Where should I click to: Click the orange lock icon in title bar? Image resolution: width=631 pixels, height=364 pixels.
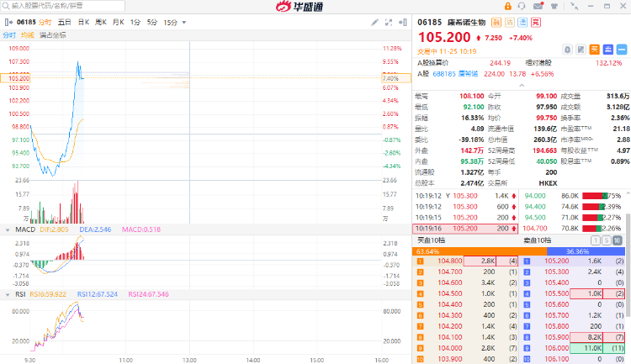[508, 6]
